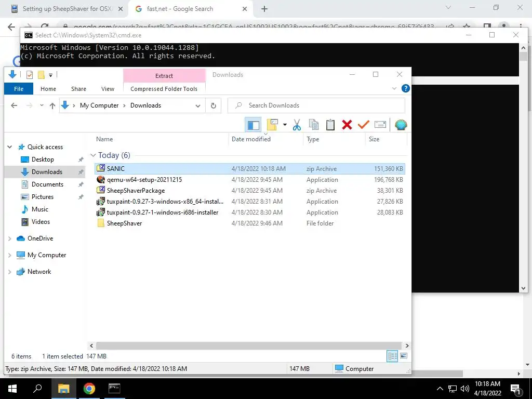Click the Search Downloads field
The image size is (532, 399).
point(316,105)
